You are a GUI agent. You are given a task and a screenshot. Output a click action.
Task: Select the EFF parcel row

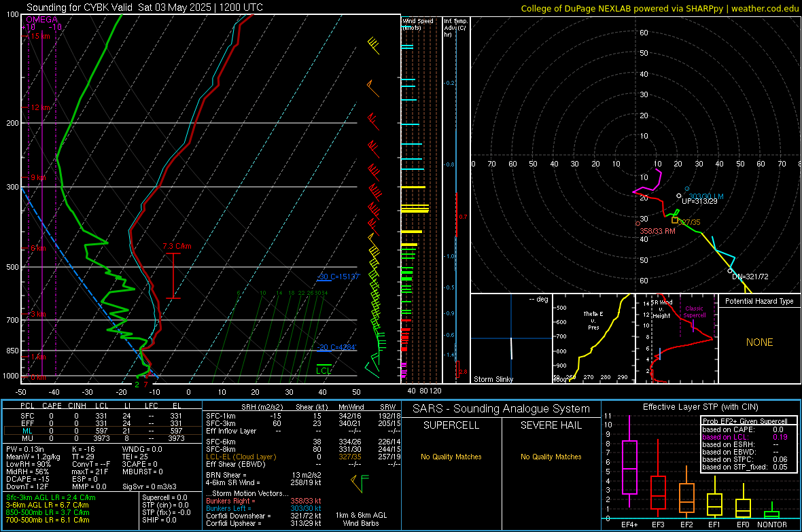(101, 423)
